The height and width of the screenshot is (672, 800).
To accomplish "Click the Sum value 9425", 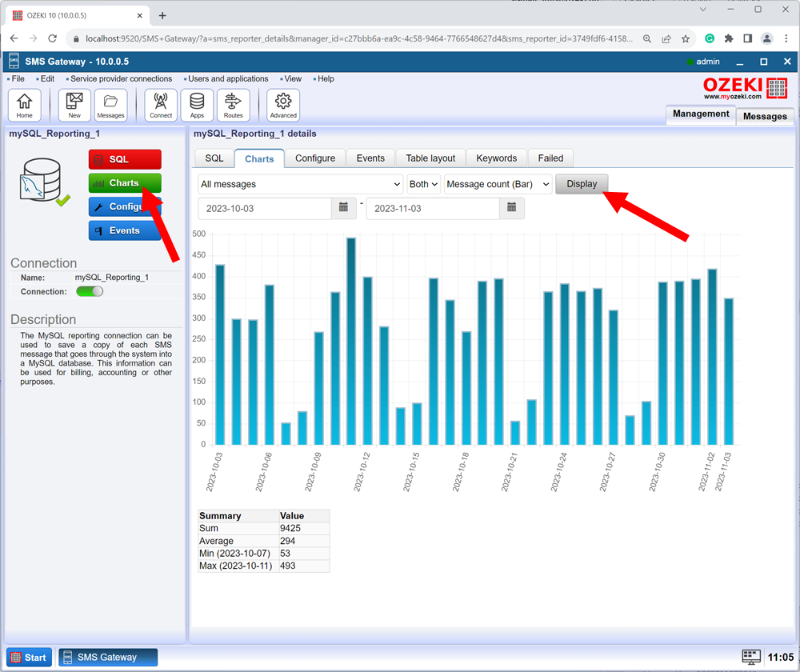I will (x=290, y=528).
